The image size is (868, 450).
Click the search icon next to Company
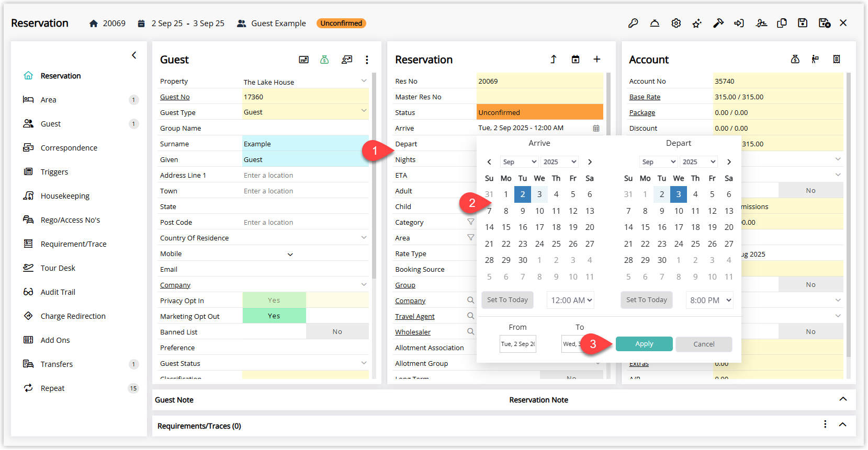click(x=470, y=301)
